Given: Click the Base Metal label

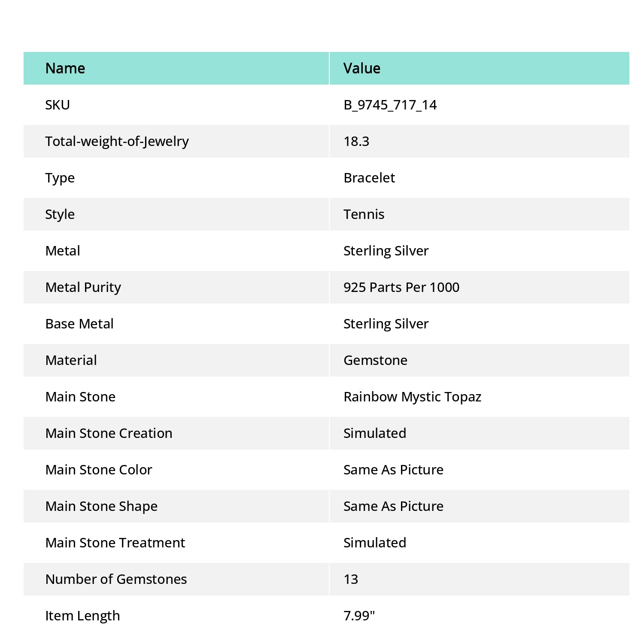Looking at the screenshot, I should click(x=79, y=324).
